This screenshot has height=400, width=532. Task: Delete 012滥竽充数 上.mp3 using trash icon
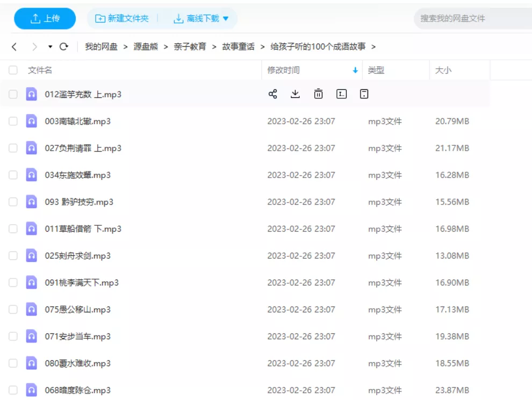[318, 94]
